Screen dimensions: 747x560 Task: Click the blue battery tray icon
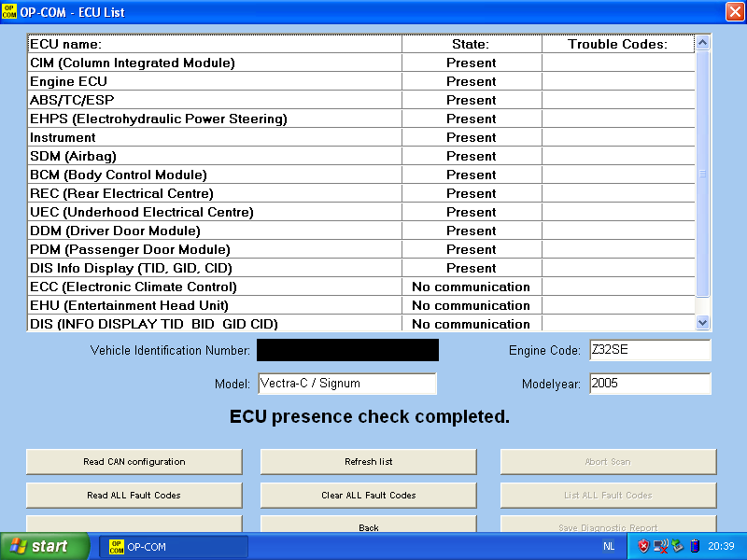coord(695,546)
